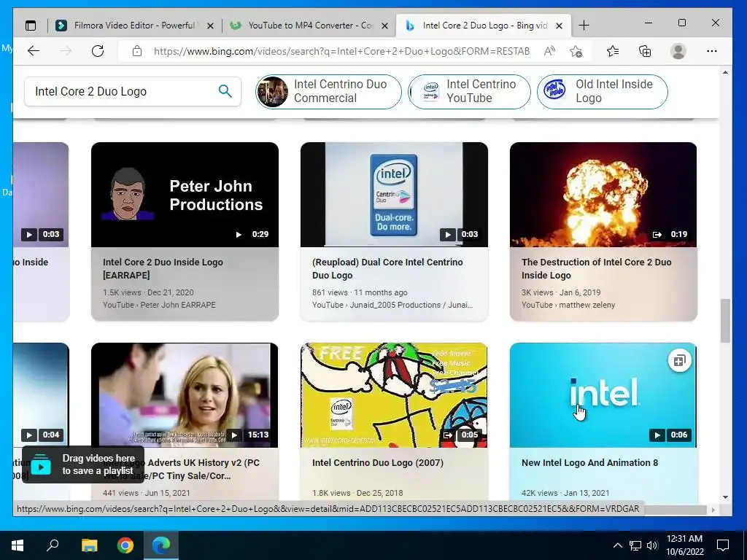The width and height of the screenshot is (747, 560).
Task: Click the horizontal scrollbar right arrow
Action: coord(713,510)
